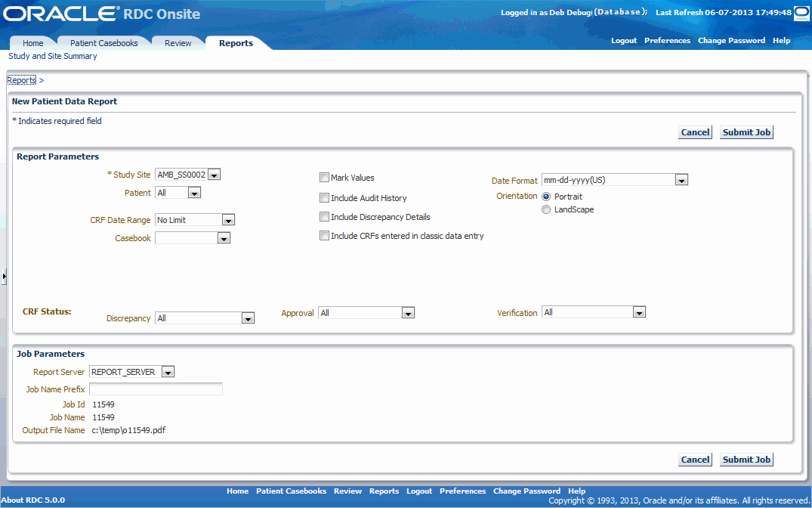Screen dimensions: 812x508
Task: Tick Include Discrepancy Details checkbox
Action: (x=324, y=217)
